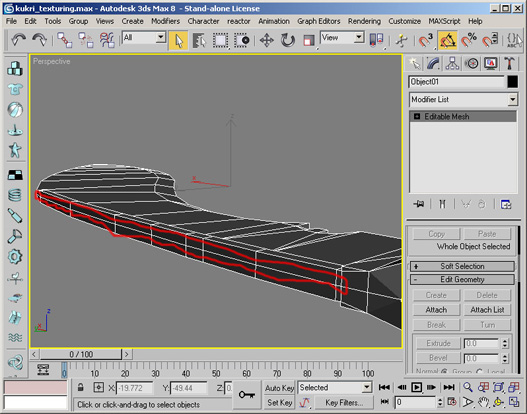The height and width of the screenshot is (414, 527).
Task: Select the Move tool
Action: click(x=267, y=40)
